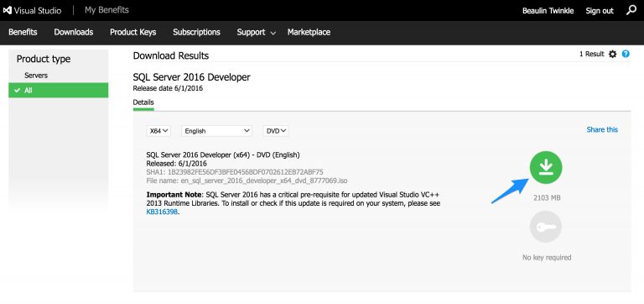Click the grey product key icon
Image resolution: width=644 pixels, height=304 pixels.
[x=545, y=226]
